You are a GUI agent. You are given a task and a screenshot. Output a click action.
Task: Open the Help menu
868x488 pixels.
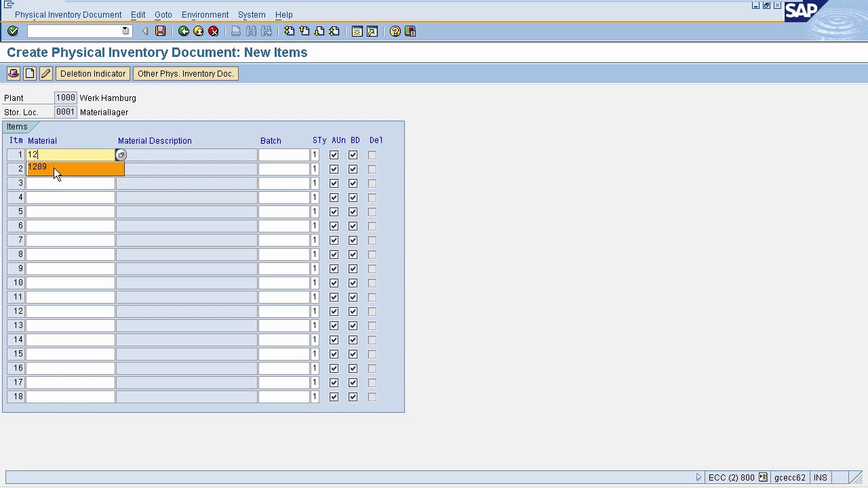(x=284, y=15)
